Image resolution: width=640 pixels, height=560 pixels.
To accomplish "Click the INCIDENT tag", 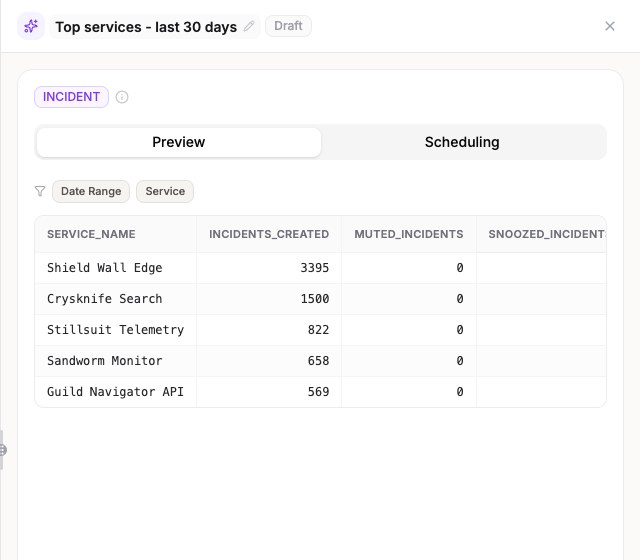I will (71, 97).
